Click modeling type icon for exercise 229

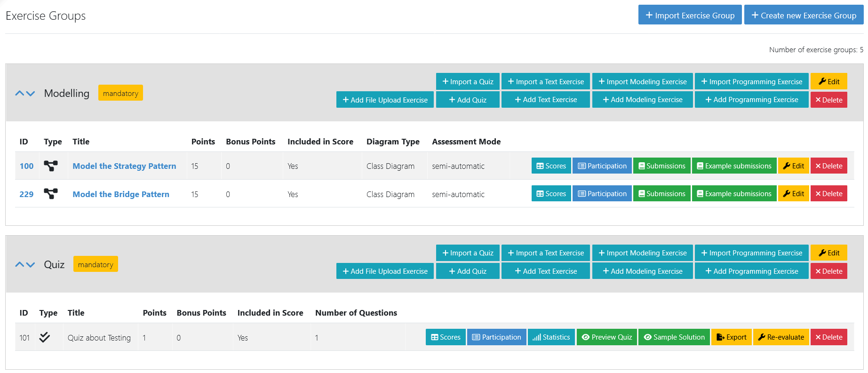pyautogui.click(x=51, y=194)
